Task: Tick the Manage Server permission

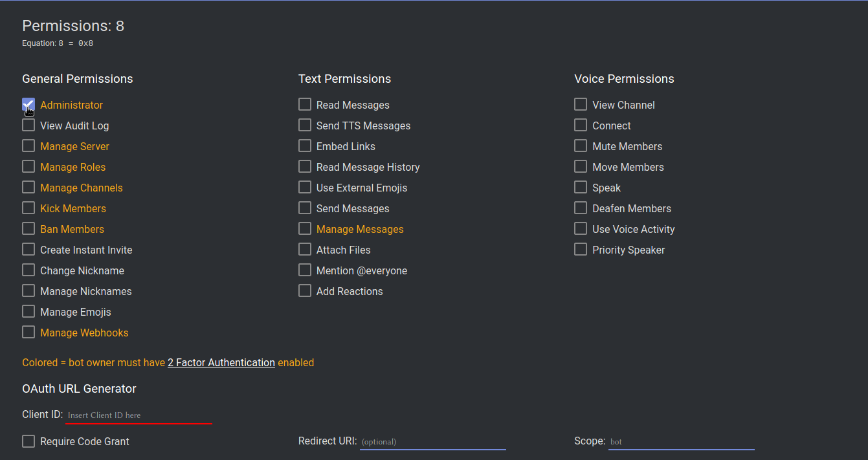Action: [x=28, y=146]
